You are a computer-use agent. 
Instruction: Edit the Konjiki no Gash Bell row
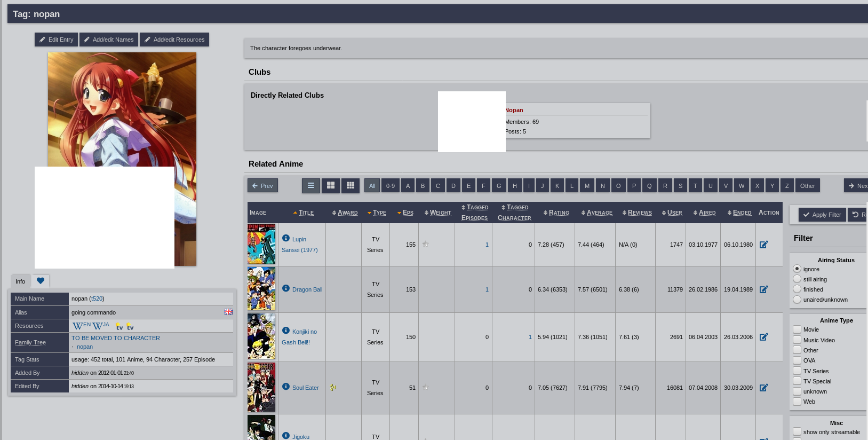click(764, 337)
